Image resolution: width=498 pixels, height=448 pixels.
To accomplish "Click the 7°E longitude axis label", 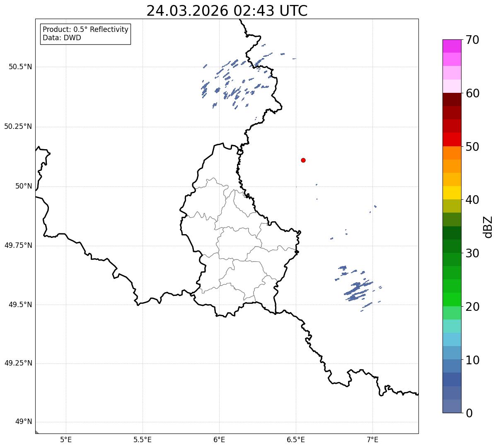I will point(372,439).
